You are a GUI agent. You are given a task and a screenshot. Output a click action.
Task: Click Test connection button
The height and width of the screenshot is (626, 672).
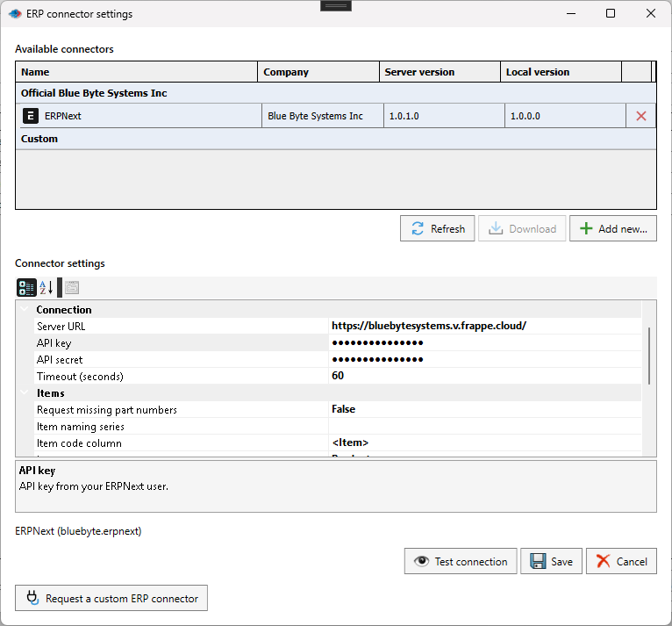pos(461,561)
